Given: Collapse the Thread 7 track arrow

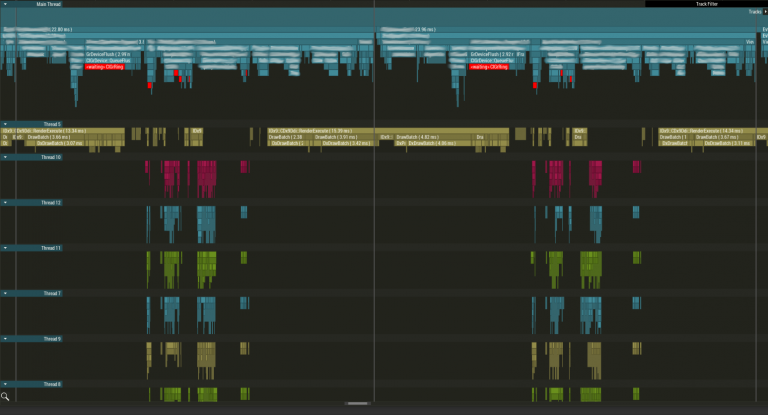Looking at the screenshot, I should [5, 293].
